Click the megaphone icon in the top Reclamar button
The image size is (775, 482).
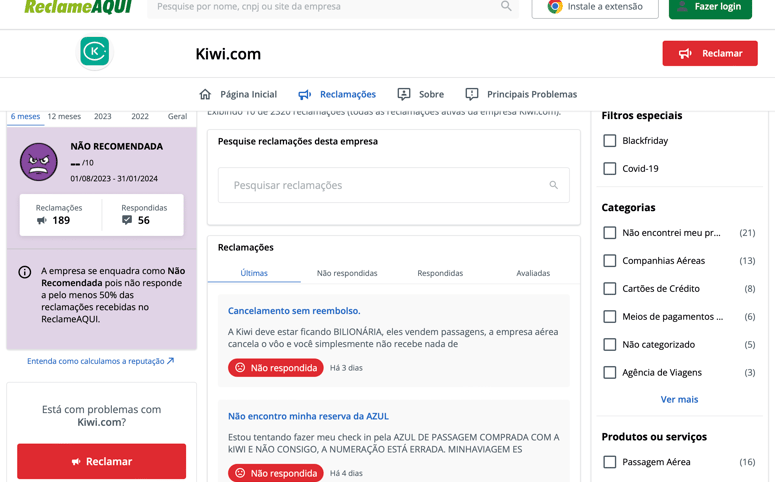point(685,53)
